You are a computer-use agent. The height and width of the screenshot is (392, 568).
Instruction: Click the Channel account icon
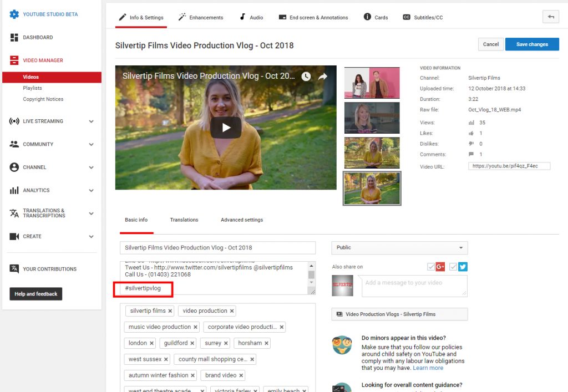[14, 167]
